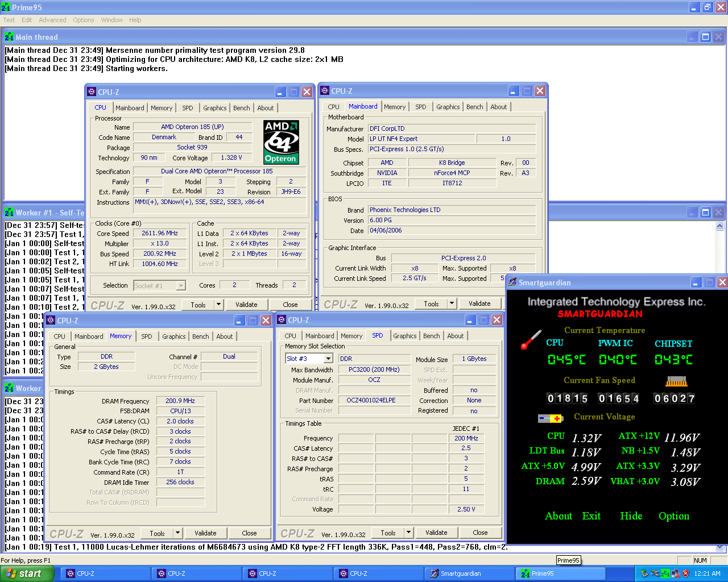Image resolution: width=728 pixels, height=582 pixels.
Task: Click the AMD Opteron 64 processor logo
Action: [x=281, y=142]
